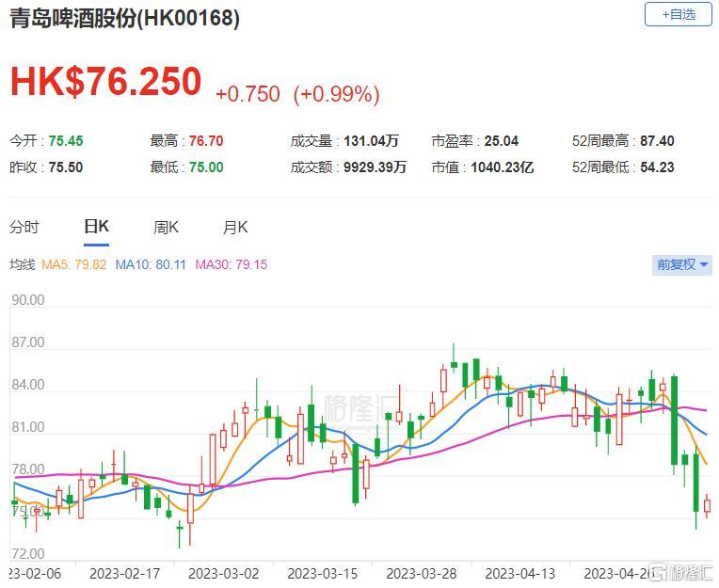
Task: Click the 最低 value 75.00
Action: [206, 167]
